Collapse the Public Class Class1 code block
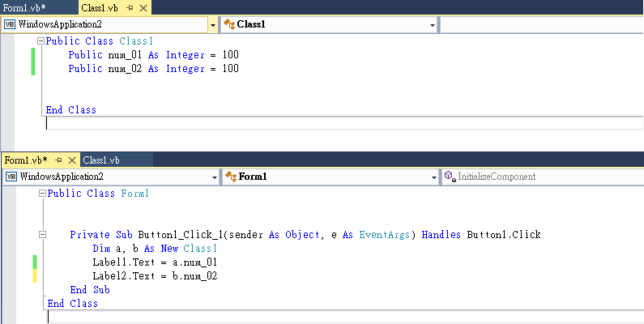The height and width of the screenshot is (324, 644). pyautogui.click(x=41, y=40)
